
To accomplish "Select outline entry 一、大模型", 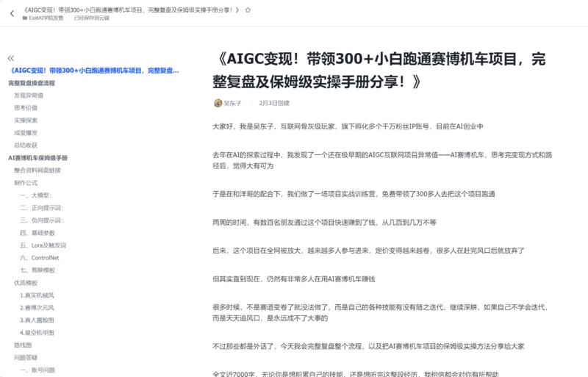I will 35,195.
